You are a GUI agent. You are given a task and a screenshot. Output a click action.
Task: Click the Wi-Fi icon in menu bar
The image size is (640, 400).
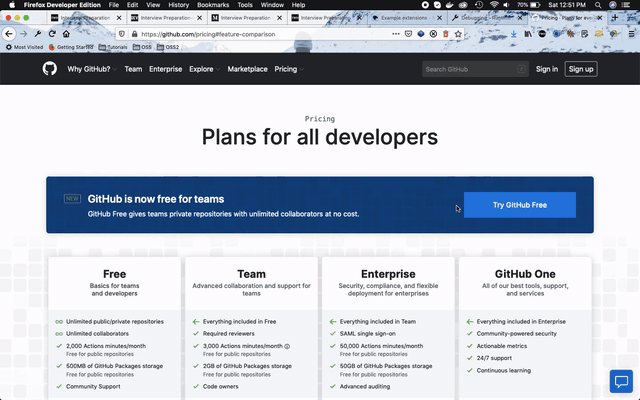click(x=494, y=5)
